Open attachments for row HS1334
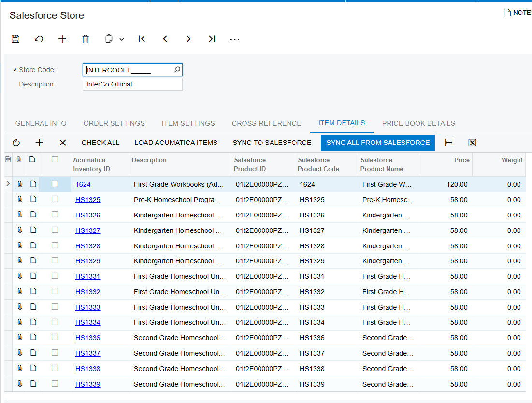Screen dimensions: 532x403 20,322
